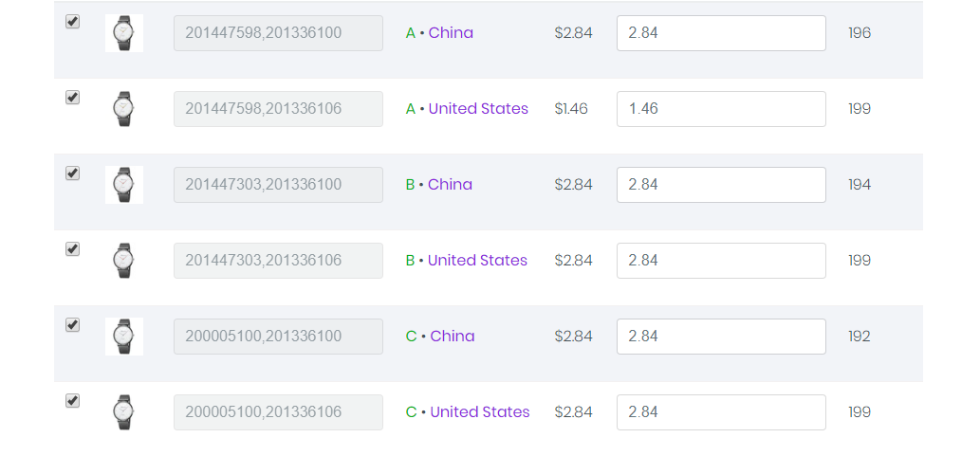
Task: Deselect the C China variant checkbox
Action: [72, 325]
